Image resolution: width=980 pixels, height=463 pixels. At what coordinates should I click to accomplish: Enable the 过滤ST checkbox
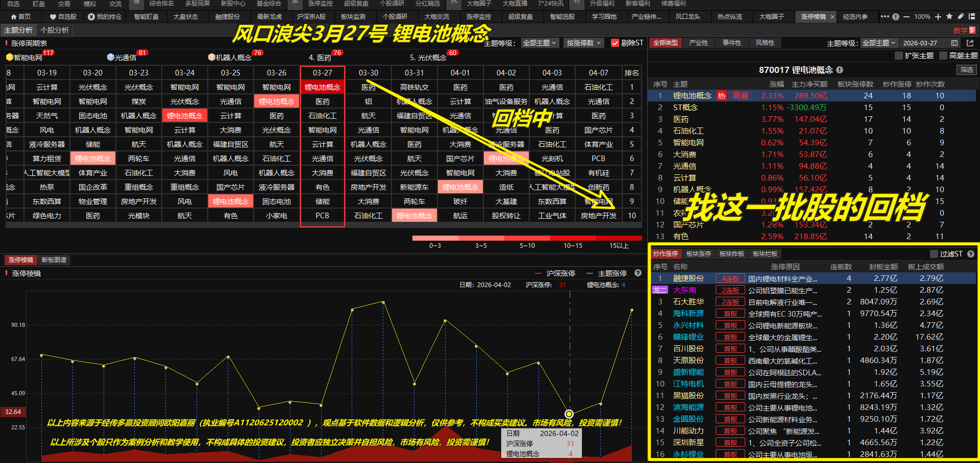(x=934, y=254)
